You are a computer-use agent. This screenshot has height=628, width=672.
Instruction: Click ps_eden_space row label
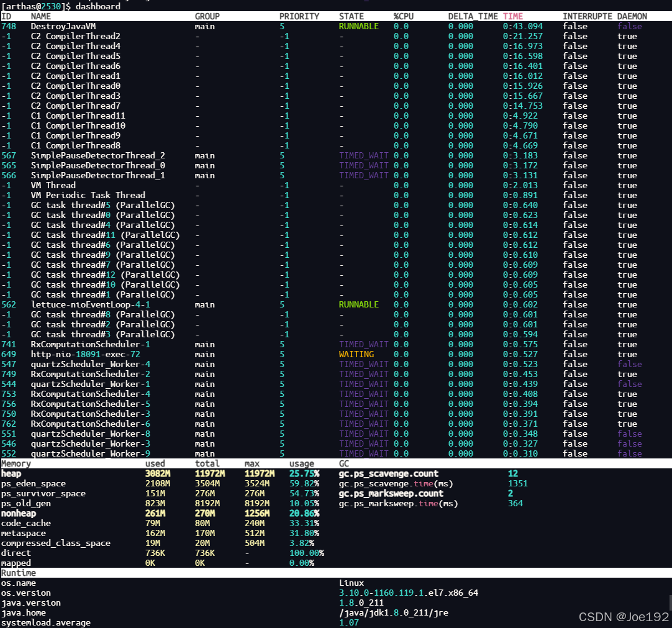pos(34,483)
